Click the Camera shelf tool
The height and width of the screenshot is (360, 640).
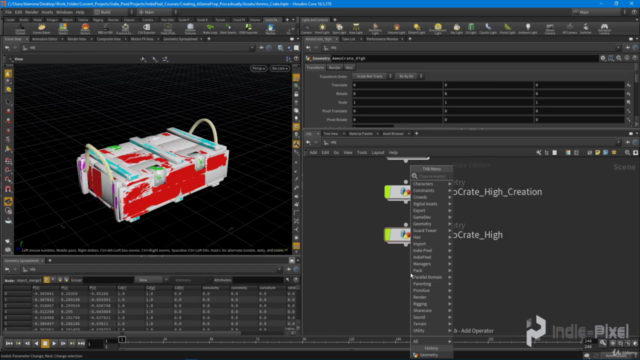click(306, 29)
